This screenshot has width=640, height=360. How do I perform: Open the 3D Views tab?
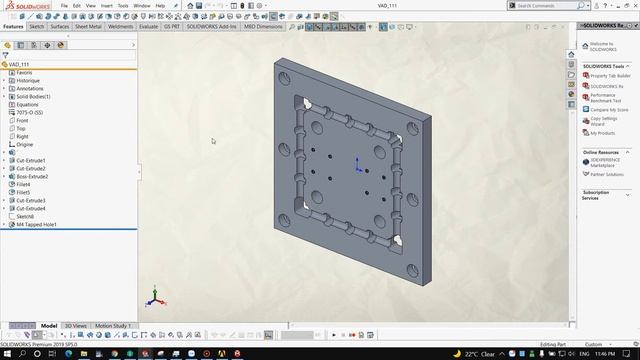pos(76,326)
